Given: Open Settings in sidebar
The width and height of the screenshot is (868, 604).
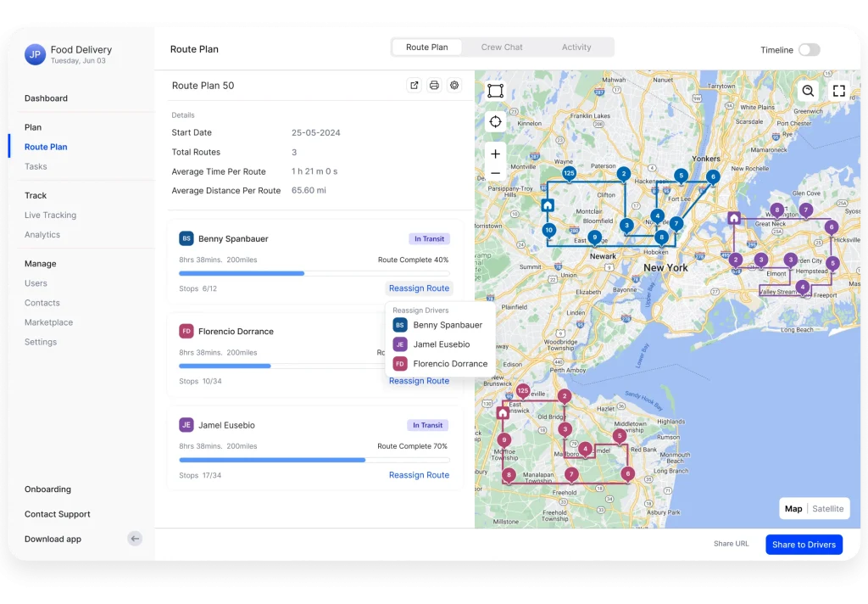Looking at the screenshot, I should 41,342.
